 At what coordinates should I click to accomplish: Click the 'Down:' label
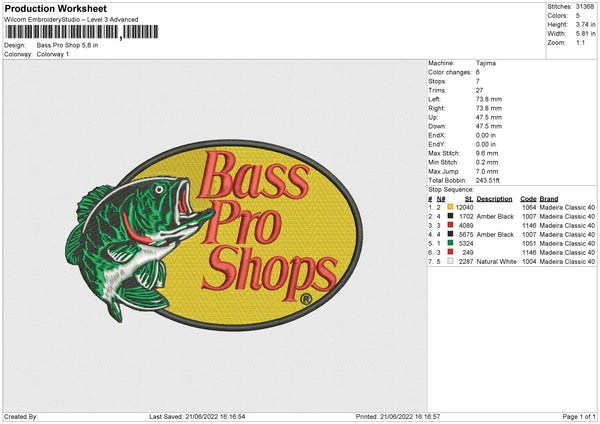[x=437, y=126]
